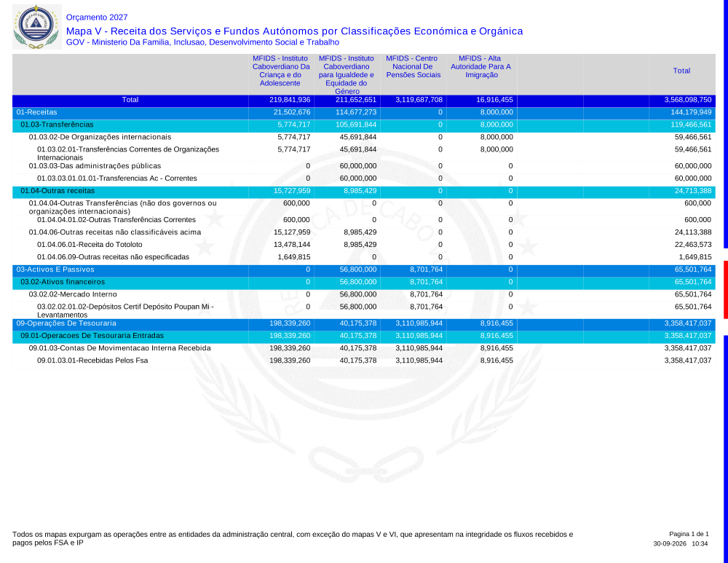The height and width of the screenshot is (563, 728).
Task: Click '01.04.06.09-Outras receitas não especificadas' label
Action: [x=114, y=257]
